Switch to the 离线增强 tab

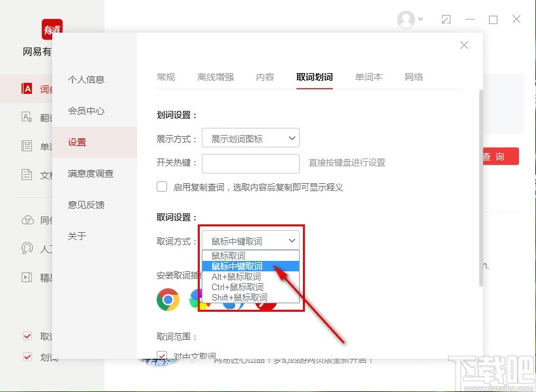215,77
